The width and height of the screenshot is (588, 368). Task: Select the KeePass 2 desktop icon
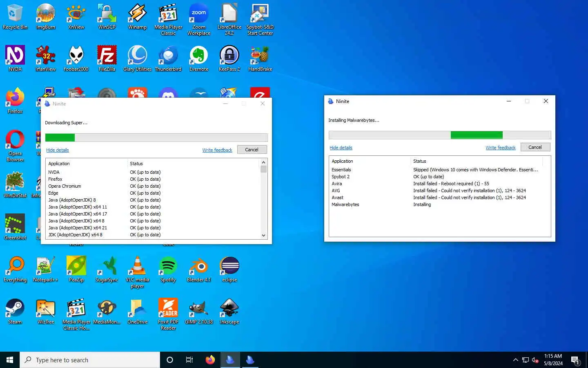click(x=229, y=58)
